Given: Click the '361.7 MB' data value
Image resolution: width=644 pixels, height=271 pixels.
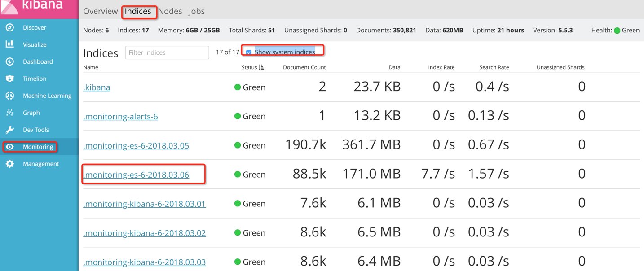Looking at the screenshot, I should click(371, 144).
